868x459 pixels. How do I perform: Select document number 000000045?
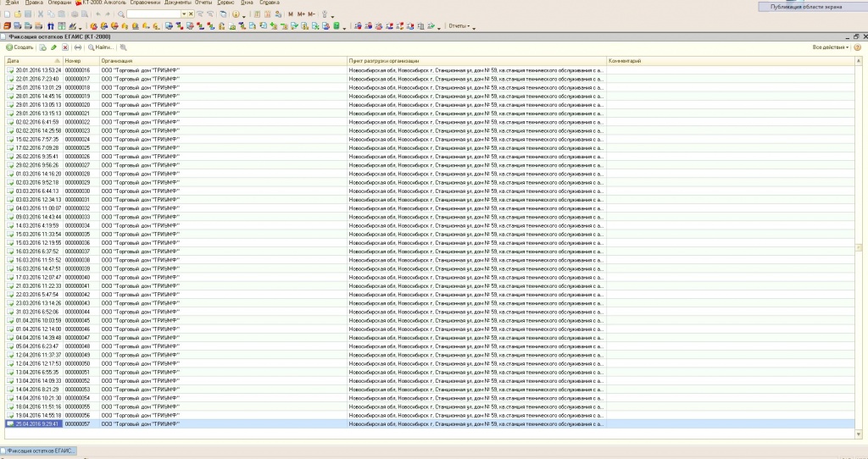tap(430, 320)
